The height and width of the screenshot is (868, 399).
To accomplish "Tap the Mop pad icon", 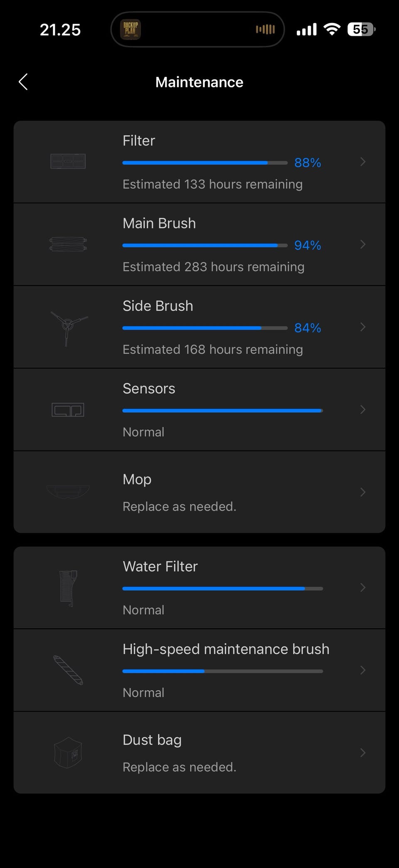I will (68, 492).
